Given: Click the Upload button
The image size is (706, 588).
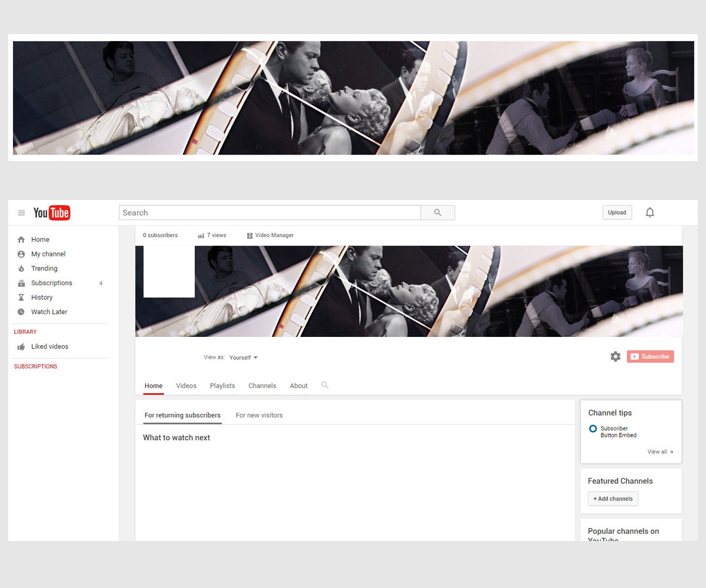Looking at the screenshot, I should coord(617,212).
